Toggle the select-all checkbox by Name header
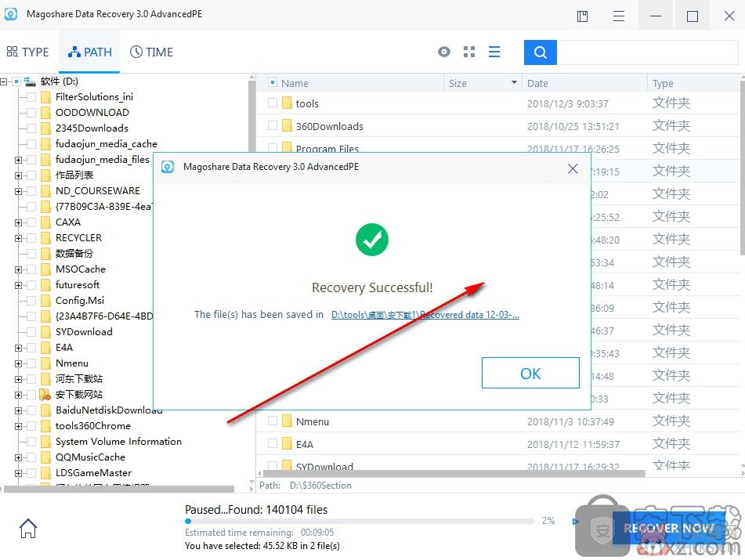 273,83
